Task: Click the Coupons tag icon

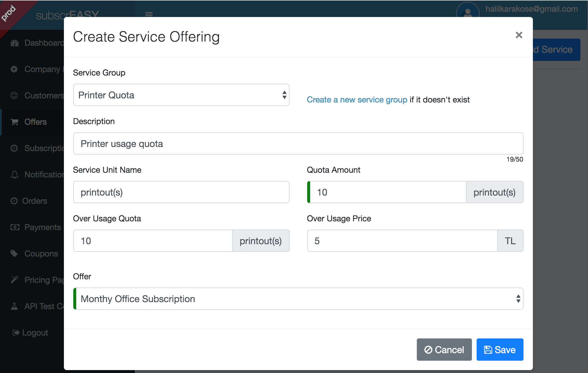Action: coord(14,254)
